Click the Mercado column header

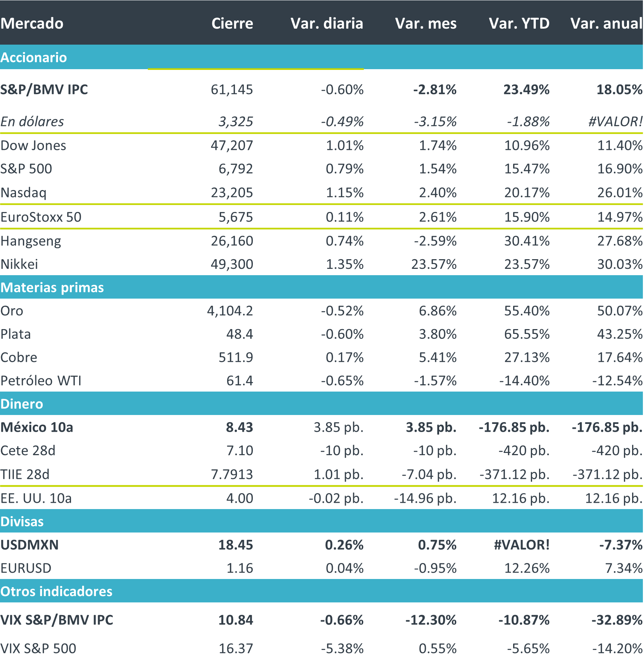32,23
